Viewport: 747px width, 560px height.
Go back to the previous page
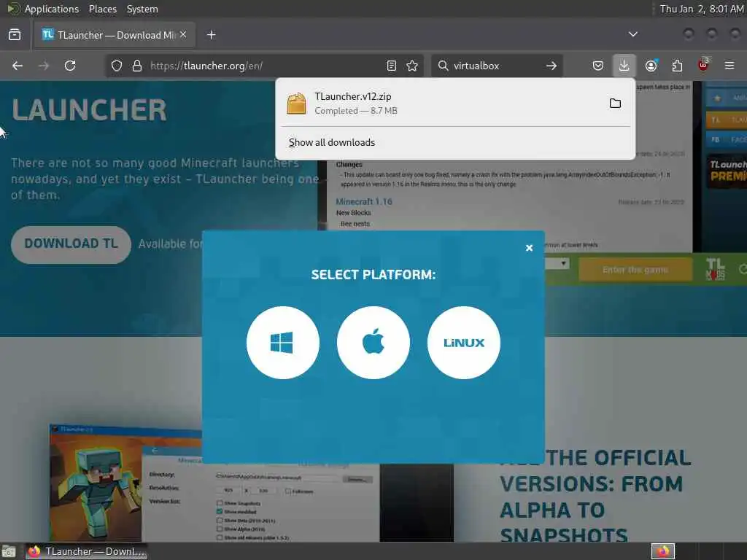click(x=18, y=66)
